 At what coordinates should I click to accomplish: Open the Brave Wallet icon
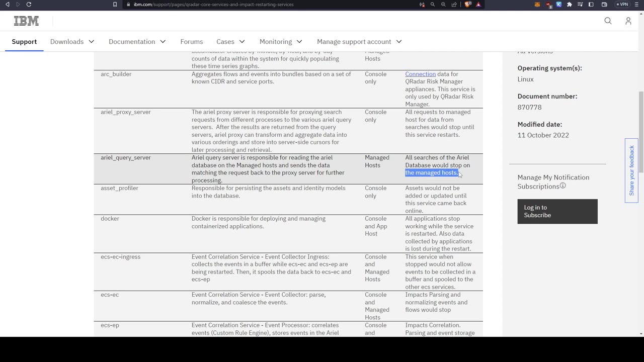tap(604, 5)
